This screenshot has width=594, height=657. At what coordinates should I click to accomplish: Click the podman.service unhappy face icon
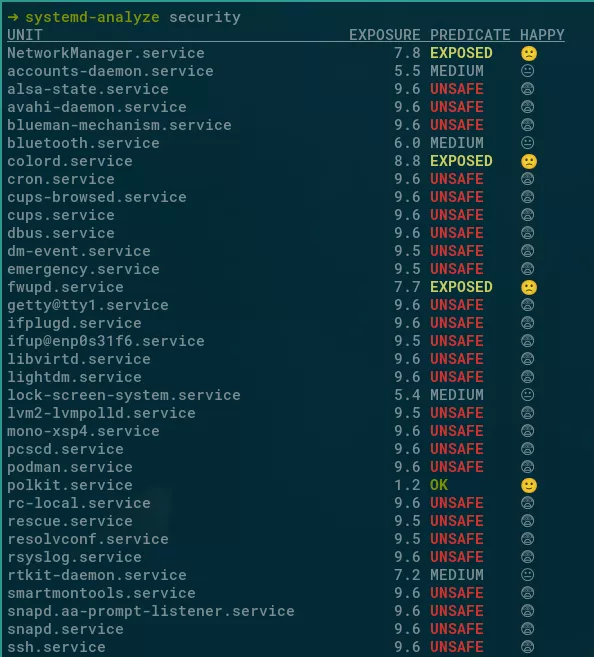(527, 467)
